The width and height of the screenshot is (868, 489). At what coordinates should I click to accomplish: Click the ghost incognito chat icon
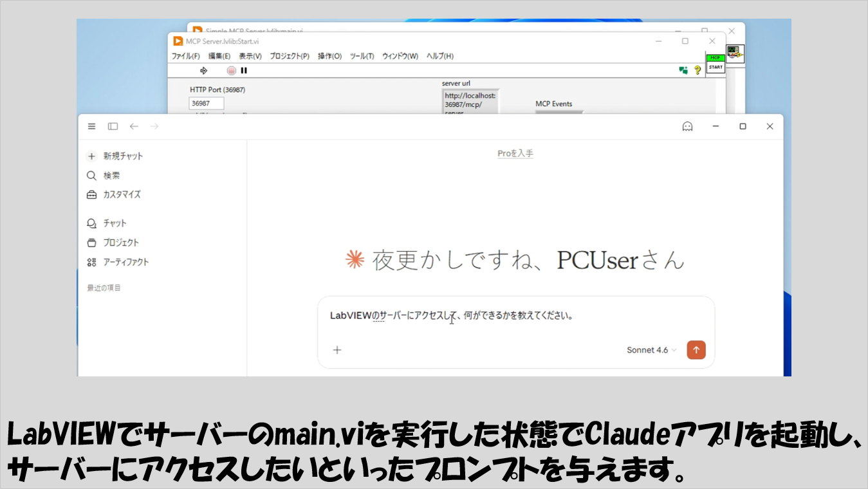[687, 127]
